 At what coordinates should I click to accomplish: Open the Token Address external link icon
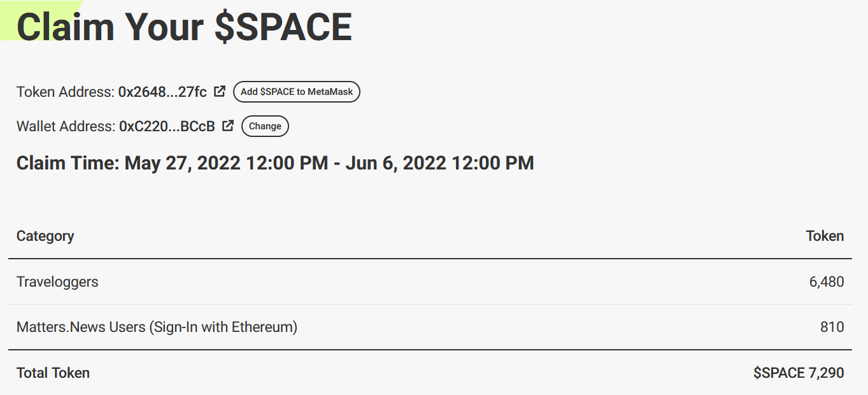[x=220, y=91]
